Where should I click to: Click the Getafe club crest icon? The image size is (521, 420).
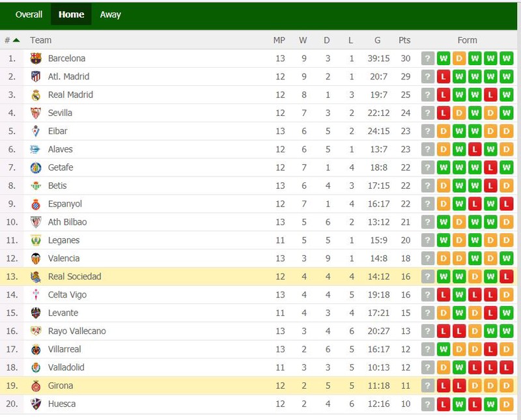click(x=36, y=168)
